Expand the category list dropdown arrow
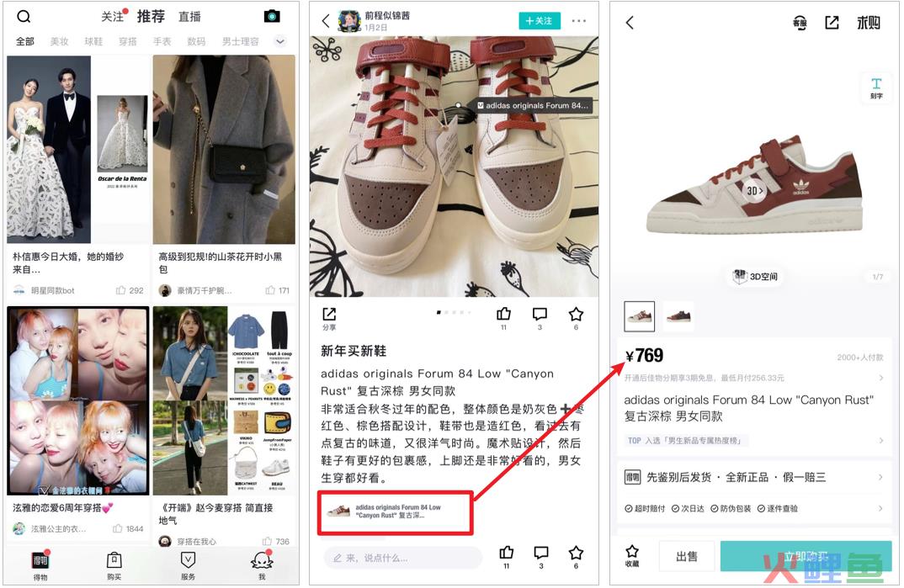The width and height of the screenshot is (904, 588). click(280, 41)
